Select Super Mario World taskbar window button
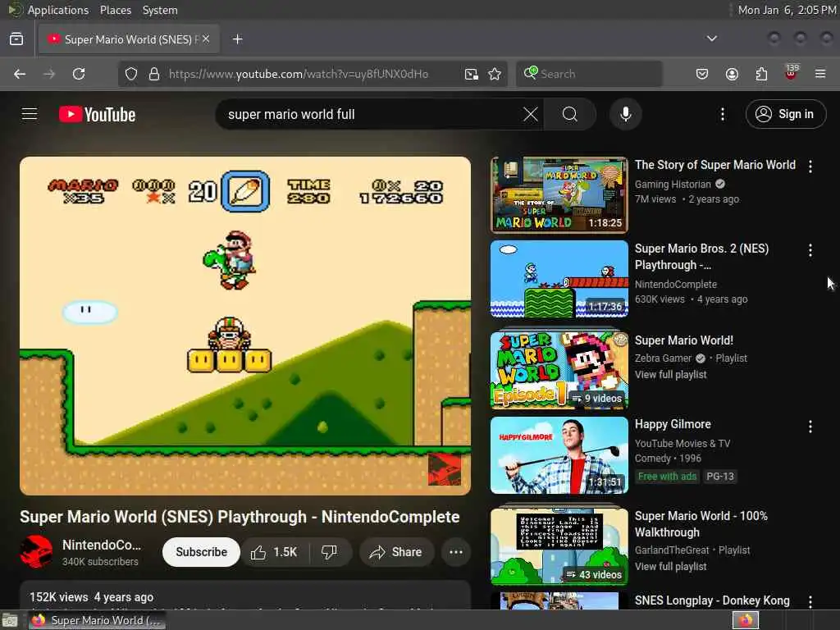This screenshot has width=840, height=630. click(97, 620)
